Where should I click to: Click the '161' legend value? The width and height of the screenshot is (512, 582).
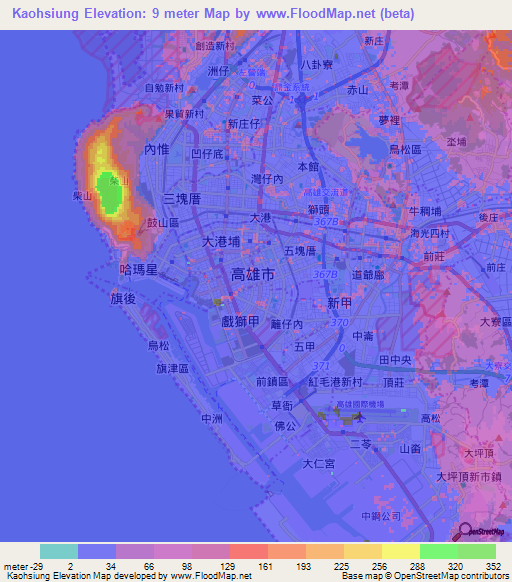[x=265, y=567]
